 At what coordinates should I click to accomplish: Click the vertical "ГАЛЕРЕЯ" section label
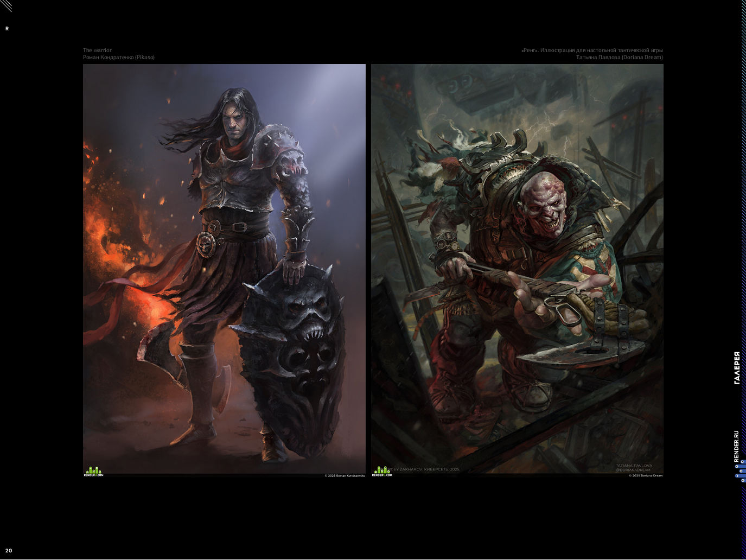pyautogui.click(x=736, y=368)
